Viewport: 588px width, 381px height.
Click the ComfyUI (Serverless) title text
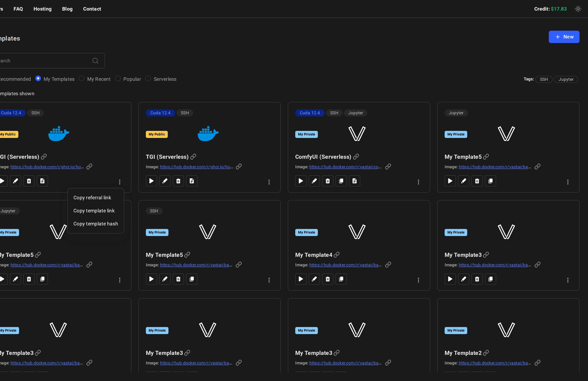tap(323, 157)
